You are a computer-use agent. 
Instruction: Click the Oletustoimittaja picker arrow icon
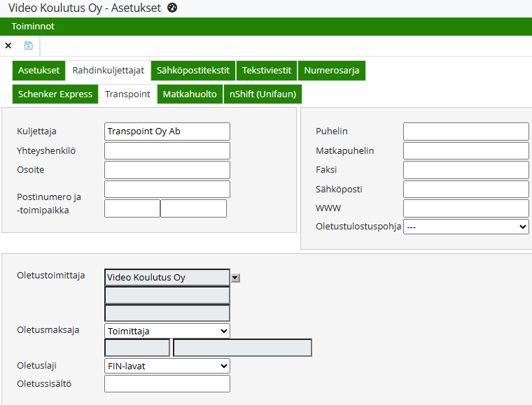pyautogui.click(x=235, y=278)
